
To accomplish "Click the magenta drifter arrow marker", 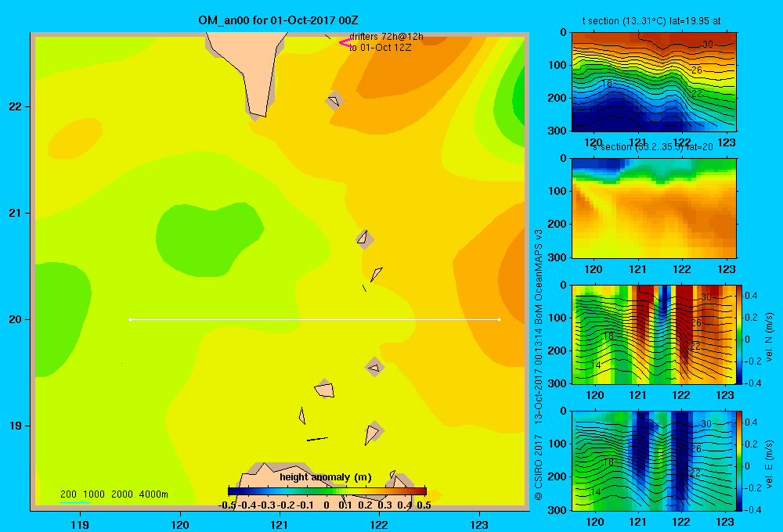I will 345,43.
